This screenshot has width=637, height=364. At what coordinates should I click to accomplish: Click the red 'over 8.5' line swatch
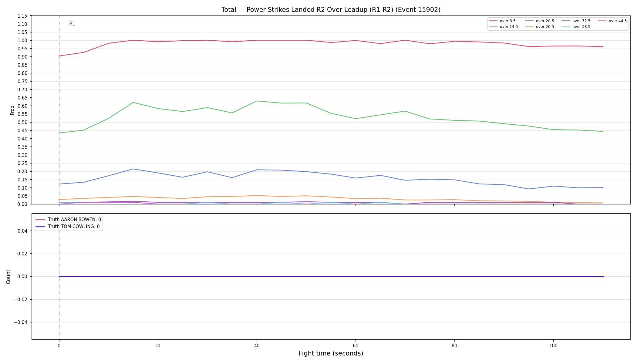[493, 21]
